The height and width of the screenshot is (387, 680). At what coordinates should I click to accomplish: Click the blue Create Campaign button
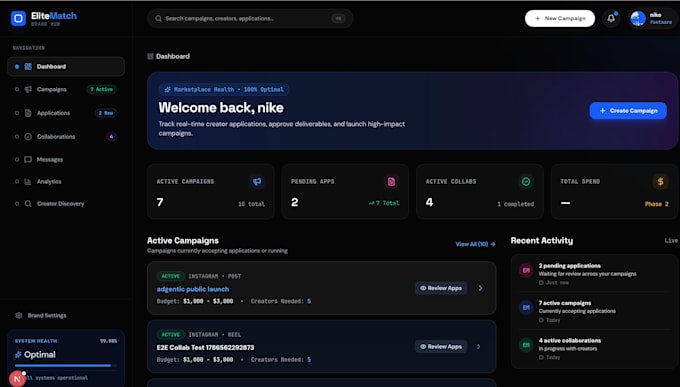[628, 111]
